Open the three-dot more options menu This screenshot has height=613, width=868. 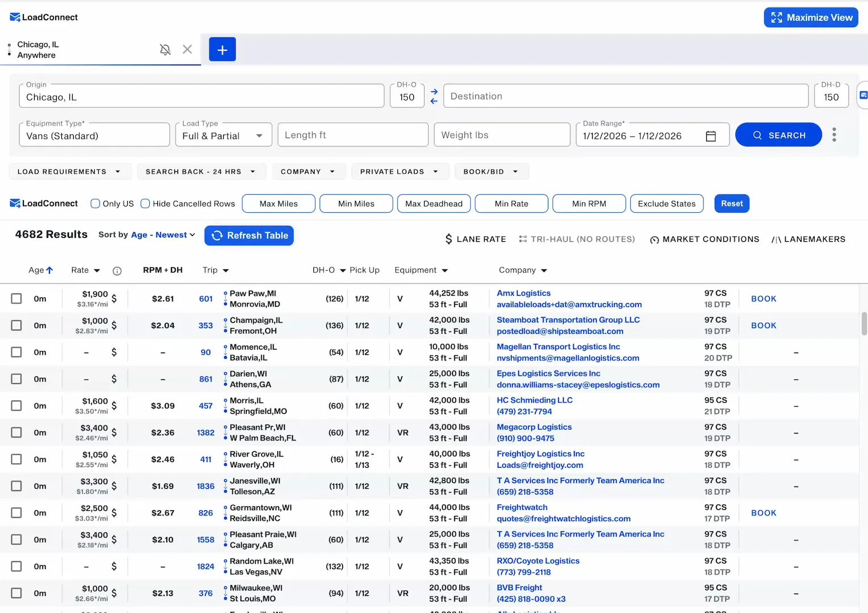(834, 135)
